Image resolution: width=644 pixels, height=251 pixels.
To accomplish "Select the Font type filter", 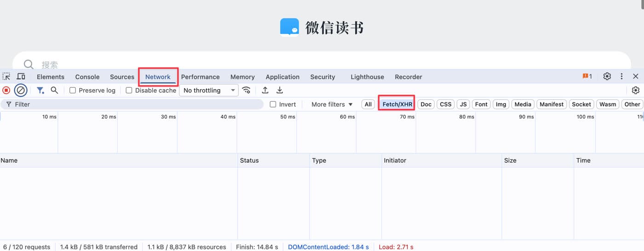I will click(481, 104).
